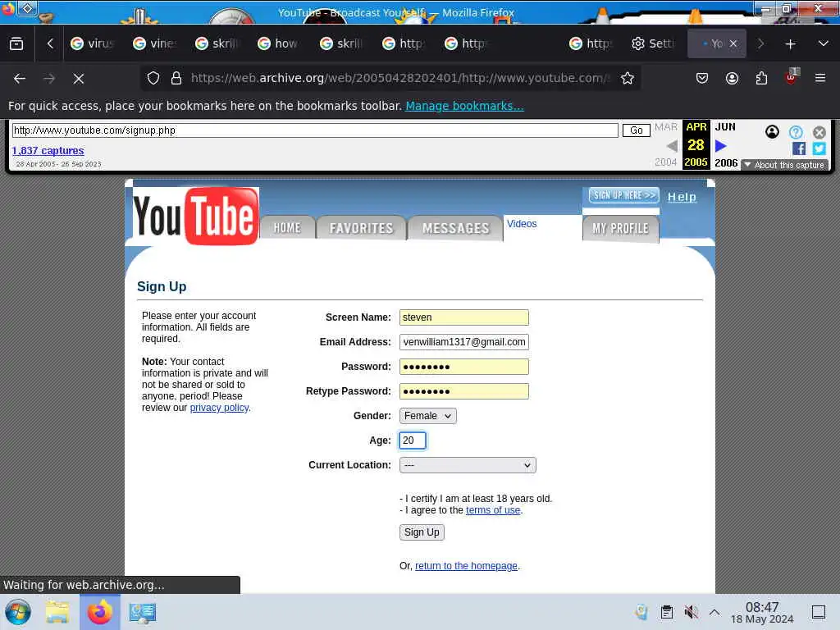Focus the Wayback Machine URL field
The width and height of the screenshot is (840, 630).
coord(315,130)
